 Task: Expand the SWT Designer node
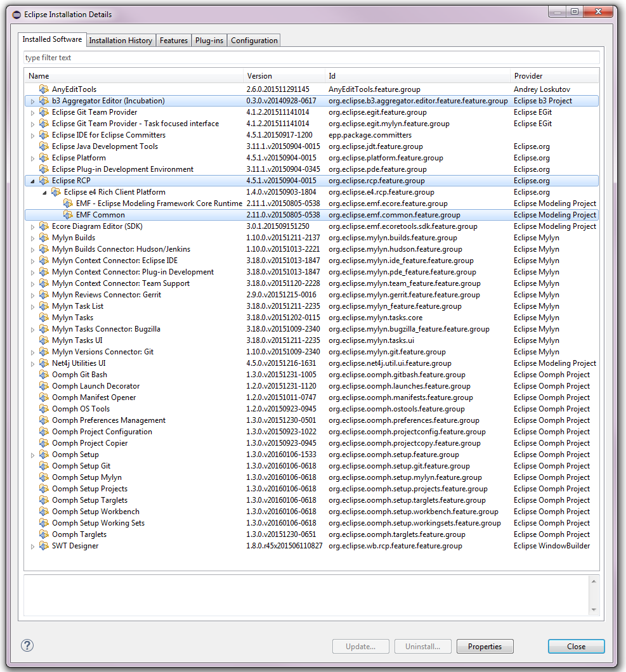pyautogui.click(x=32, y=546)
